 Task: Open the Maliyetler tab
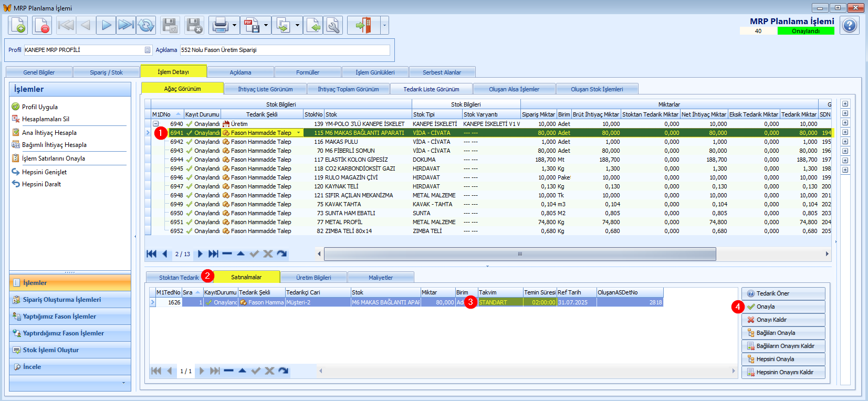381,278
